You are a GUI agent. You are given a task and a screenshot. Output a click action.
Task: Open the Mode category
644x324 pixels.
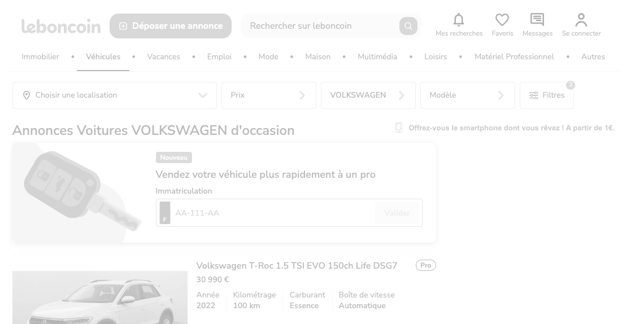tap(268, 56)
